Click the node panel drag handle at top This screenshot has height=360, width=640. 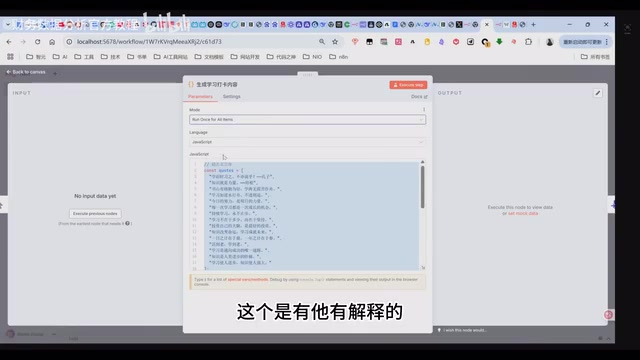click(307, 74)
